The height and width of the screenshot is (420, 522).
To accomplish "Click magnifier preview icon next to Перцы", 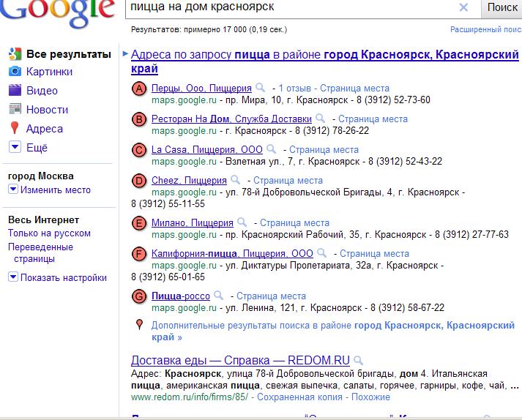I will click(260, 88).
